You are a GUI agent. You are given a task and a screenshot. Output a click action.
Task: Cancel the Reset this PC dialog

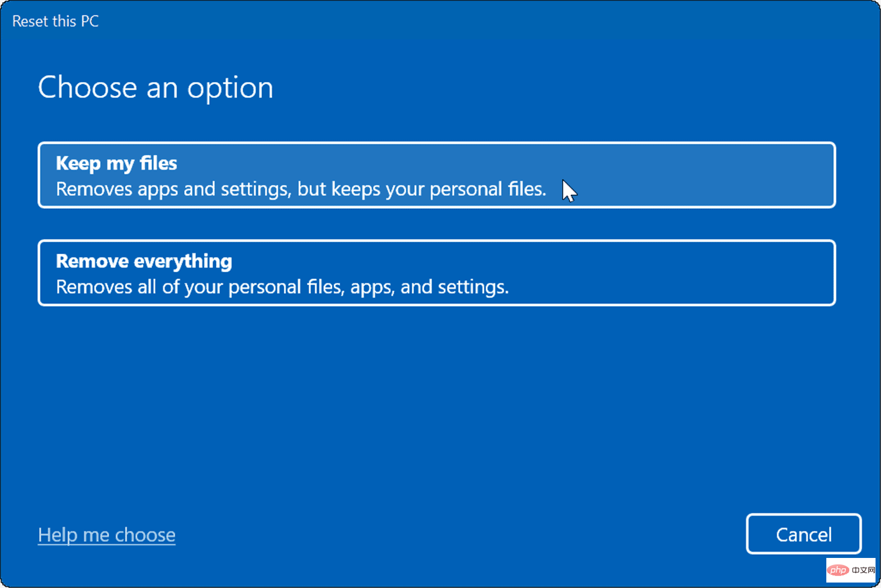click(x=803, y=534)
